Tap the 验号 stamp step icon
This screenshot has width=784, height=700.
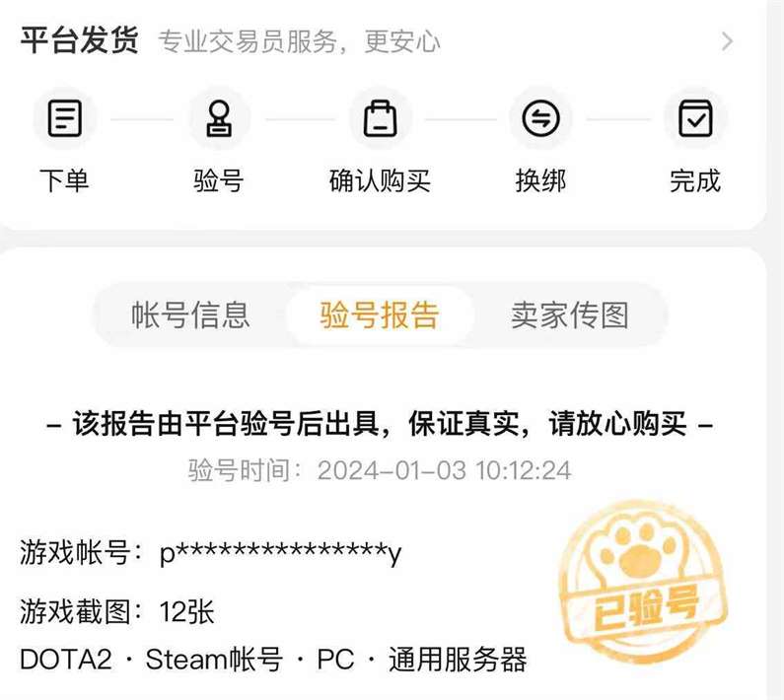219,118
